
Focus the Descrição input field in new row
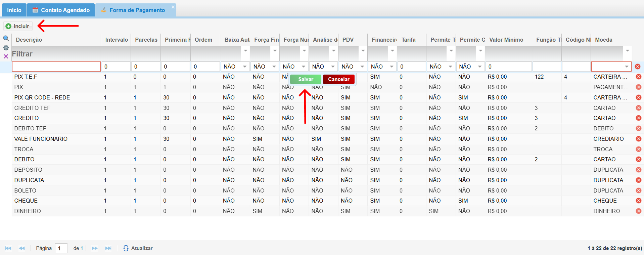[x=56, y=67]
